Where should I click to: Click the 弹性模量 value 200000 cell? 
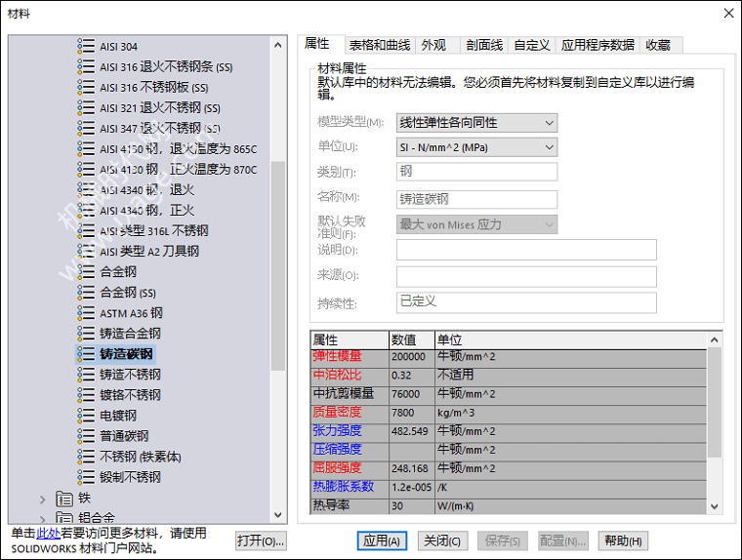click(412, 357)
